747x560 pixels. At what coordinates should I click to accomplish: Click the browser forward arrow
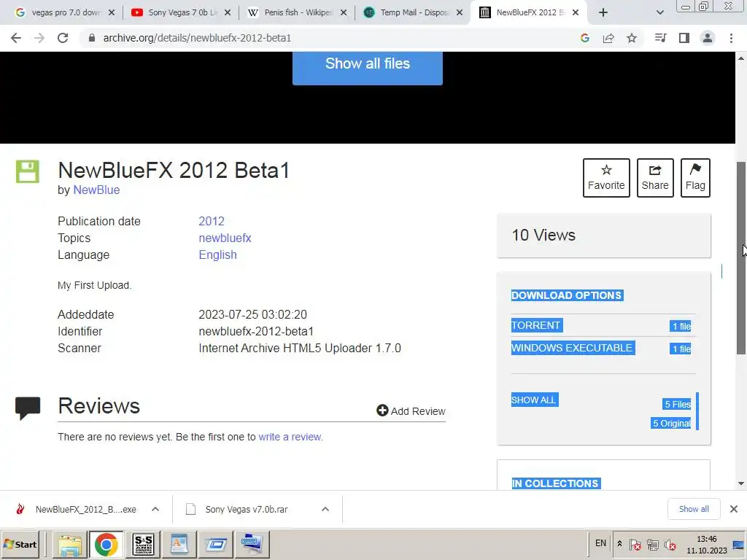pyautogui.click(x=39, y=38)
